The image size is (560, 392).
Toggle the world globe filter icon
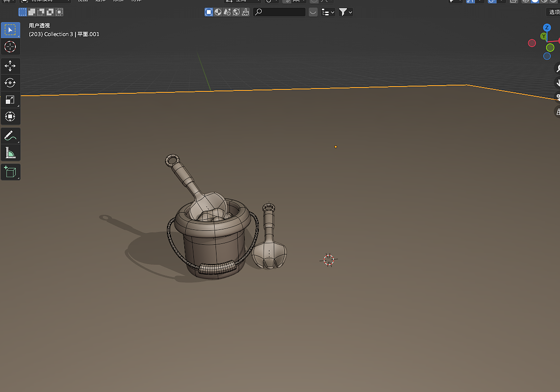(236, 12)
